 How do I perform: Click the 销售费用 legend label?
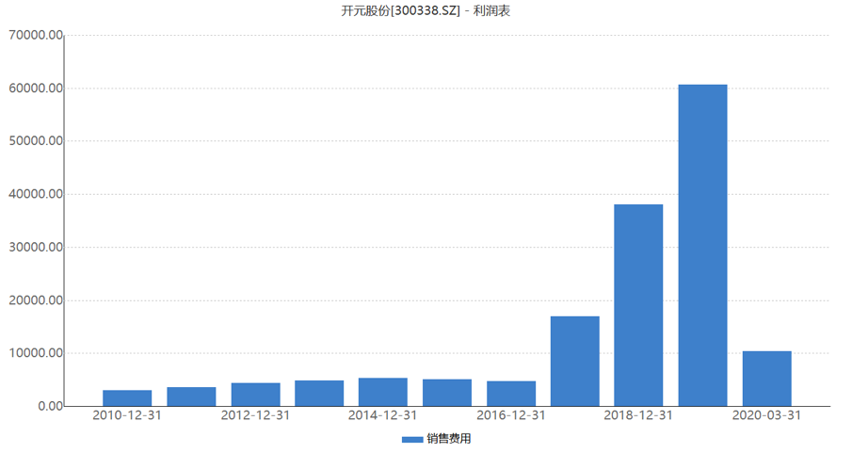pyautogui.click(x=449, y=439)
